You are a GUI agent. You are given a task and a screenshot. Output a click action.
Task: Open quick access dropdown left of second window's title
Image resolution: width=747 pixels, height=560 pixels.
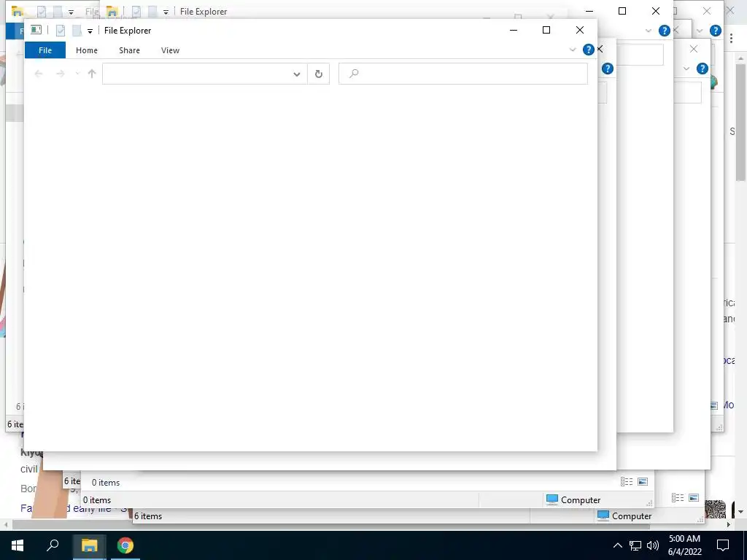(166, 12)
